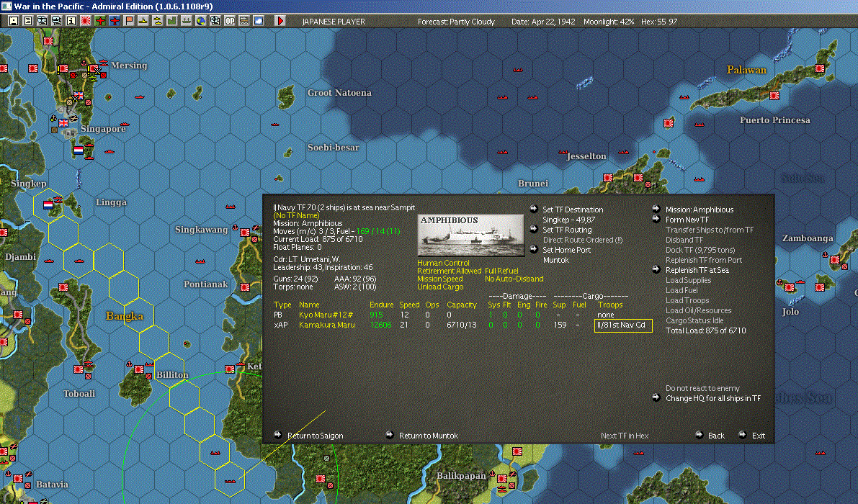858x504 pixels.
Task: Click the Back button
Action: (716, 436)
